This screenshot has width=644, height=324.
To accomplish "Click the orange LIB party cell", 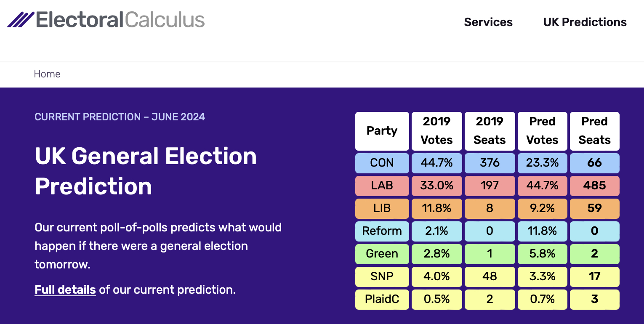I will 382,208.
